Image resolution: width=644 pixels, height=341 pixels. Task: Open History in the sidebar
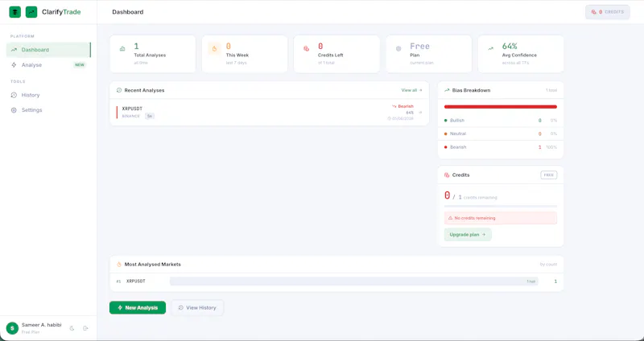[x=48, y=95]
